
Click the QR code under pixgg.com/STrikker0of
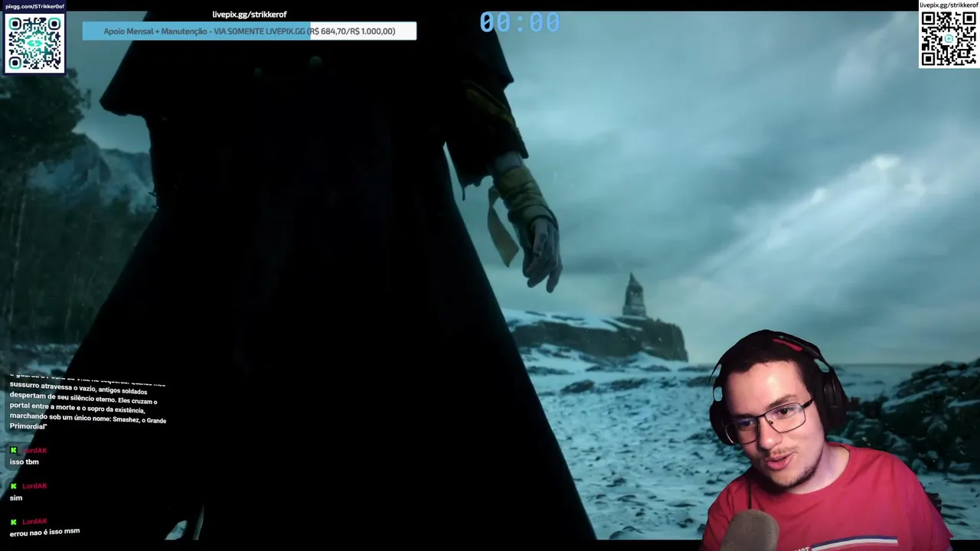(x=34, y=43)
